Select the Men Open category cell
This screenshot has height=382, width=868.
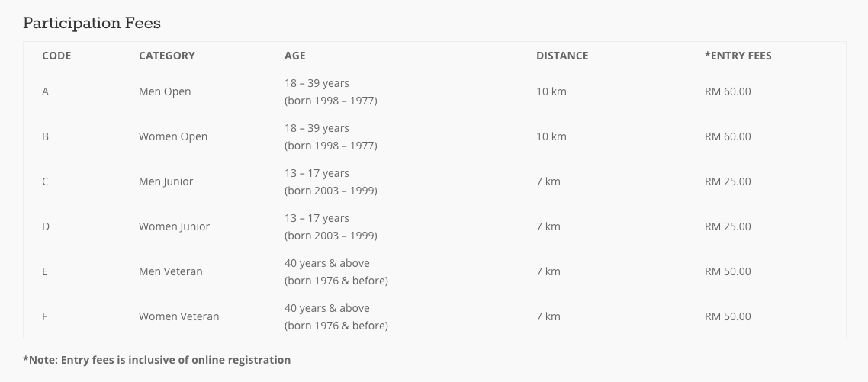tap(165, 92)
